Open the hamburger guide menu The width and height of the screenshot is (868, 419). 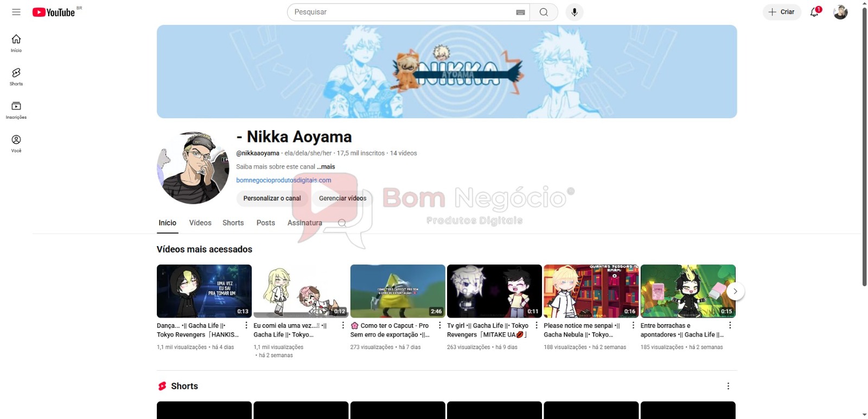click(x=16, y=12)
